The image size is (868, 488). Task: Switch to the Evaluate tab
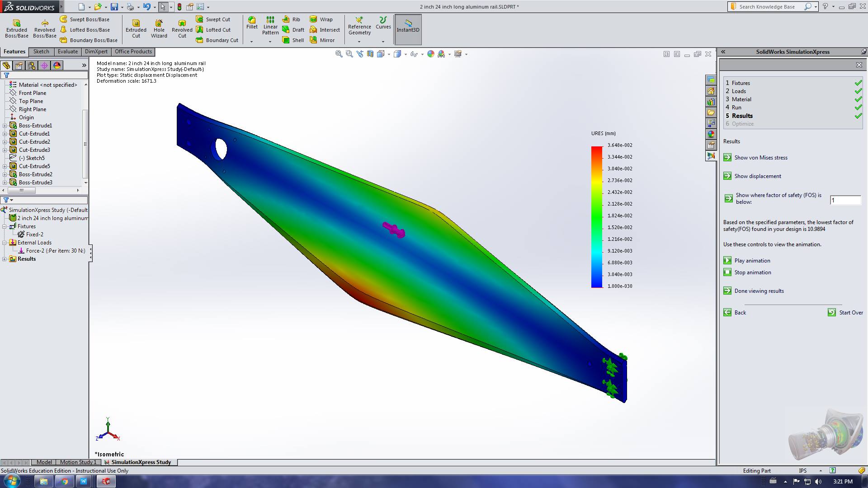tap(68, 52)
